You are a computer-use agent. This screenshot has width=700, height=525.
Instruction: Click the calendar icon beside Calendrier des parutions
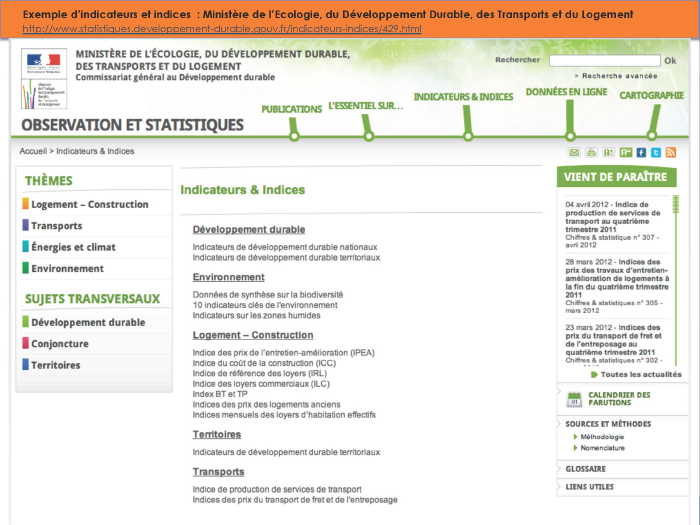(x=574, y=399)
